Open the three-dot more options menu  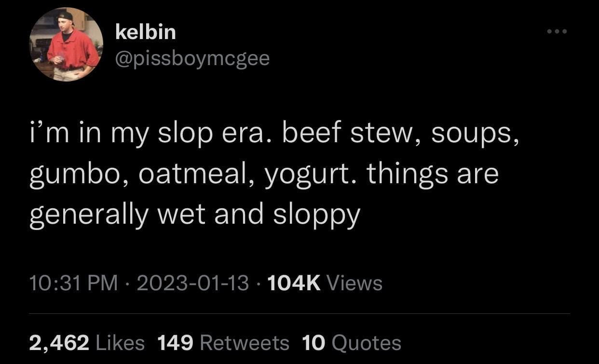pyautogui.click(x=558, y=32)
